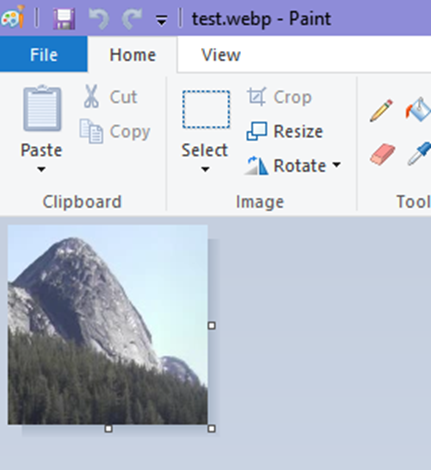Image resolution: width=431 pixels, height=470 pixels.
Task: Choose the rectangular Select tool
Action: coord(206,109)
